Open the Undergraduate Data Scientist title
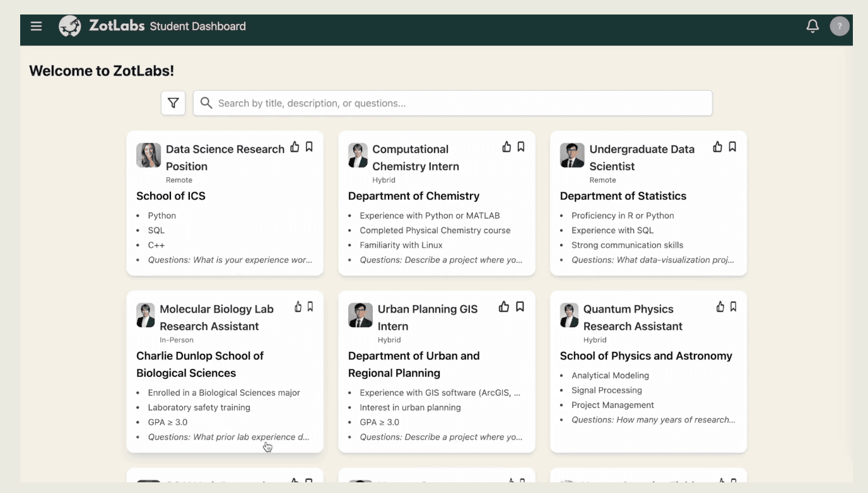 642,158
